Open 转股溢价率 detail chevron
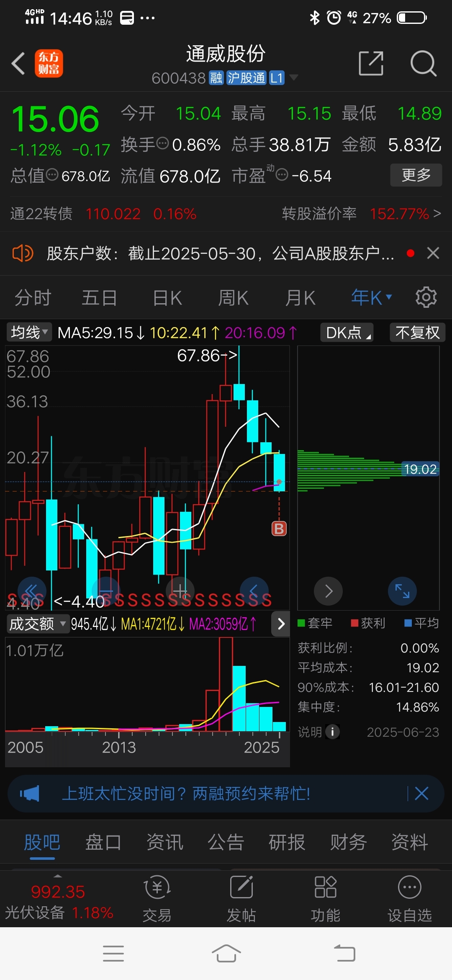The image size is (452, 980). pyautogui.click(x=437, y=214)
